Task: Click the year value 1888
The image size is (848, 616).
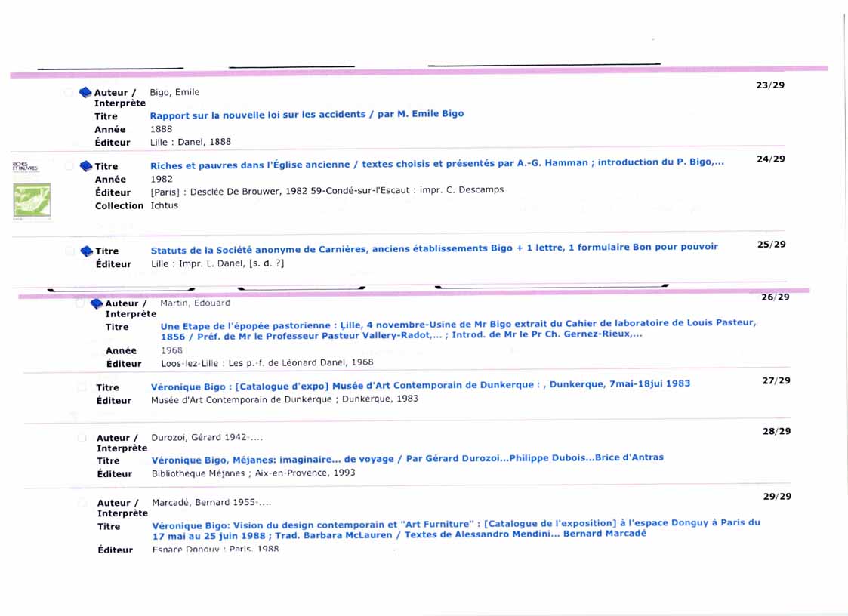Action: [x=161, y=129]
